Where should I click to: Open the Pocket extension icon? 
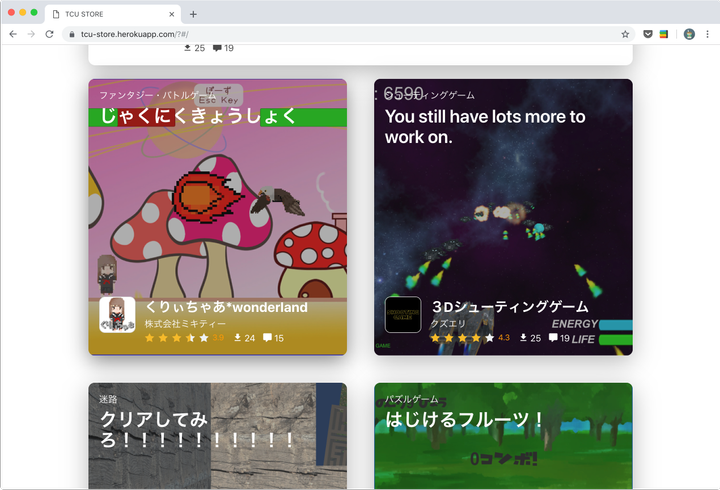[647, 34]
